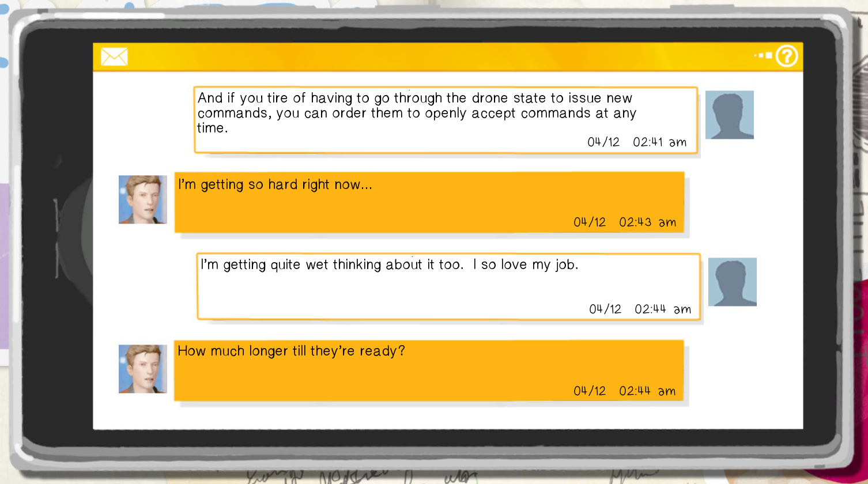The height and width of the screenshot is (484, 868).
Task: Click the blank white area below the last message
Action: coord(448,416)
